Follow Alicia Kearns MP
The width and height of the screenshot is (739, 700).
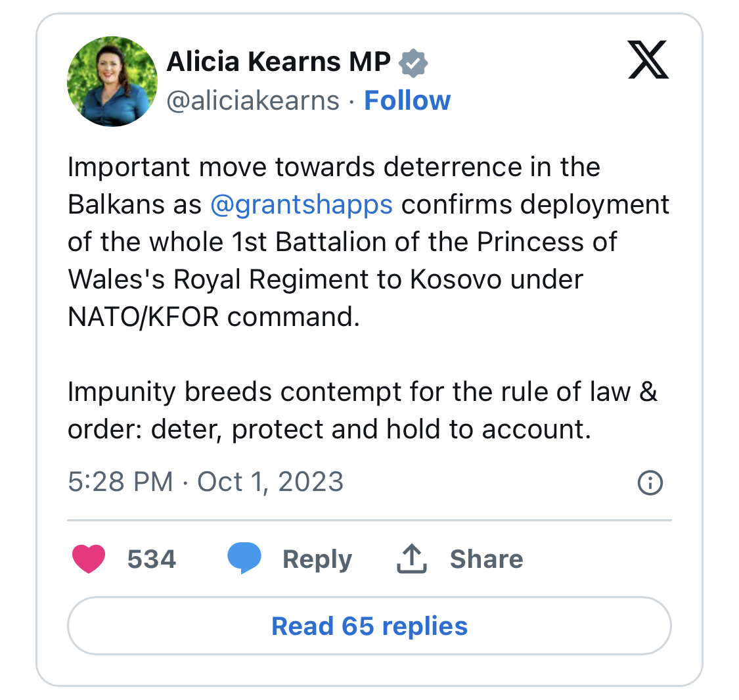coord(407,101)
